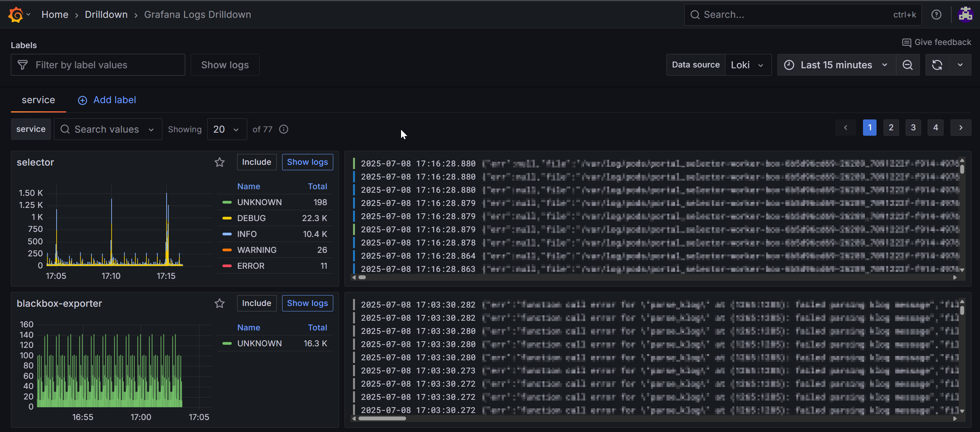Click selector logs vertical scrollbar thumb
980x432 pixels.
[962, 169]
